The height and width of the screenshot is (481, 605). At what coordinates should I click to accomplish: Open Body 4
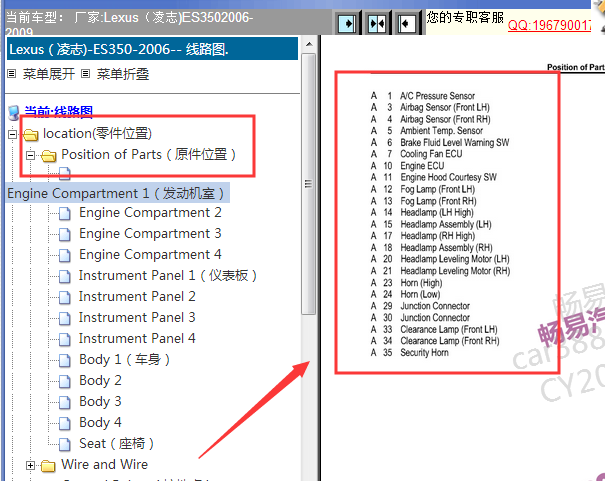point(100,422)
